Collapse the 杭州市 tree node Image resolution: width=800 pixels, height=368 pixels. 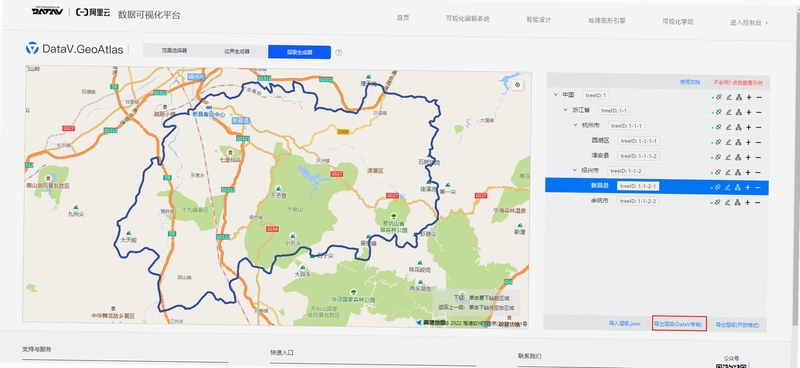tap(576, 125)
